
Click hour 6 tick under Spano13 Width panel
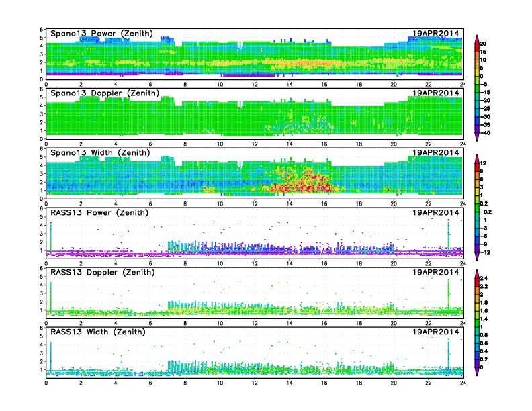pos(150,203)
